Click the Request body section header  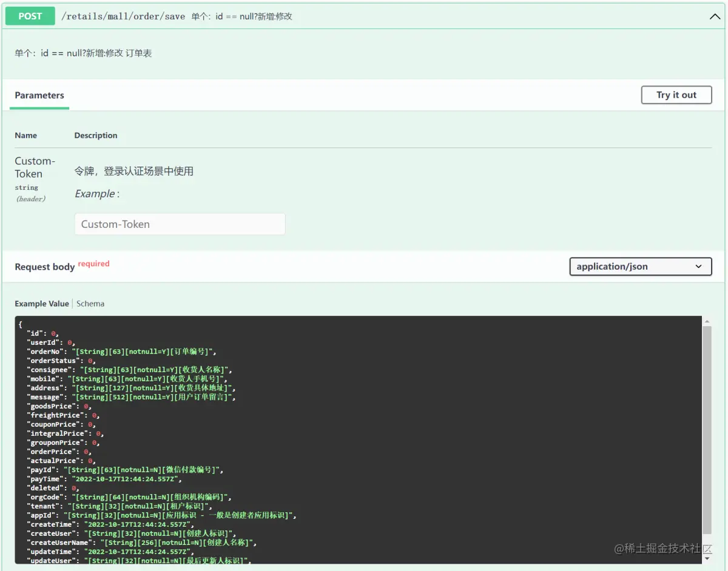point(44,266)
